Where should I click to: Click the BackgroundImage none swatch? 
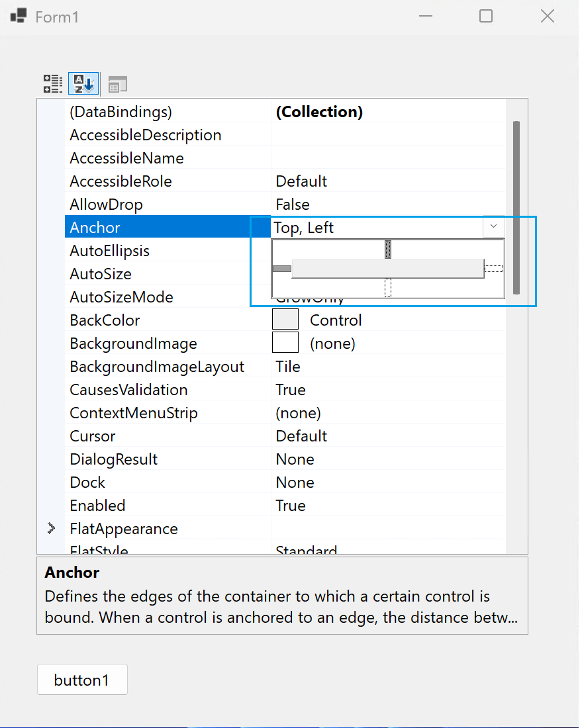click(285, 342)
